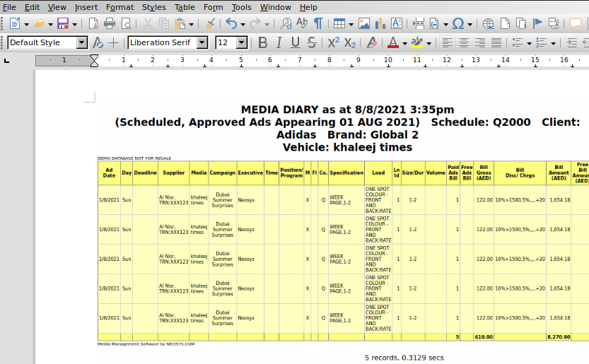
Task: Apply yellow Highlighting Color swatch
Action: tap(417, 43)
